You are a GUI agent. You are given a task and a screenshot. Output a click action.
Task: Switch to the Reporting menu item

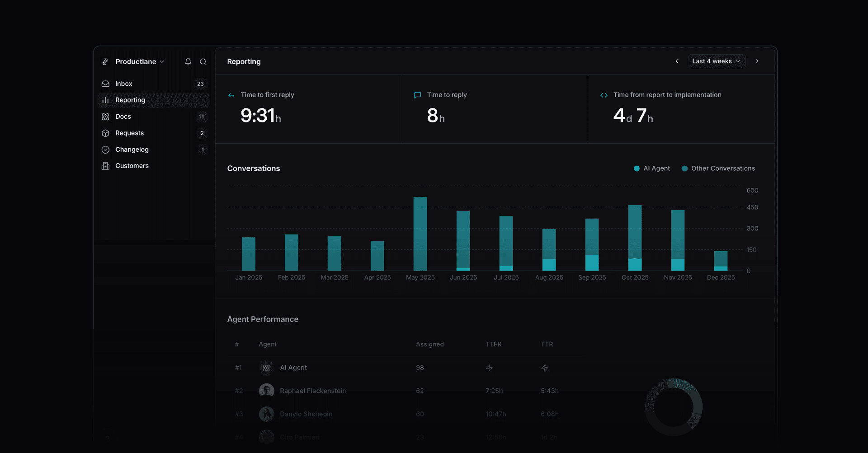coord(130,100)
